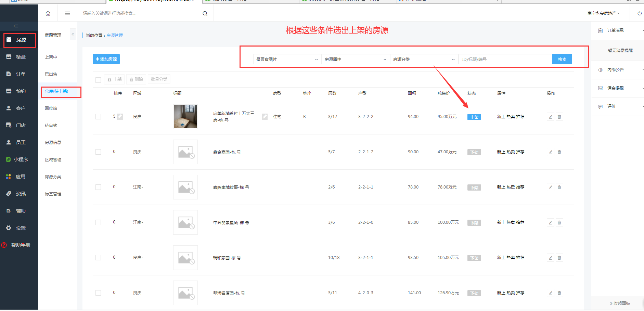Image resolution: width=644 pixels, height=311 pixels.
Task: Click the batch 上架 button
Action: (115, 79)
